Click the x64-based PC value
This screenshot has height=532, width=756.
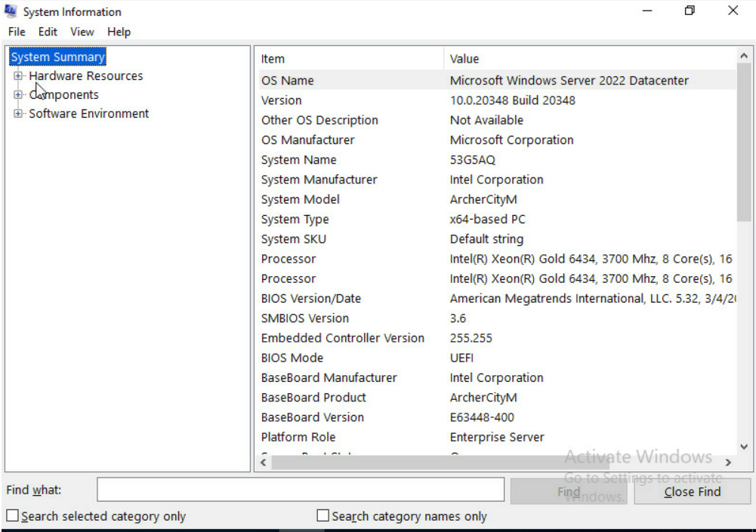[487, 219]
